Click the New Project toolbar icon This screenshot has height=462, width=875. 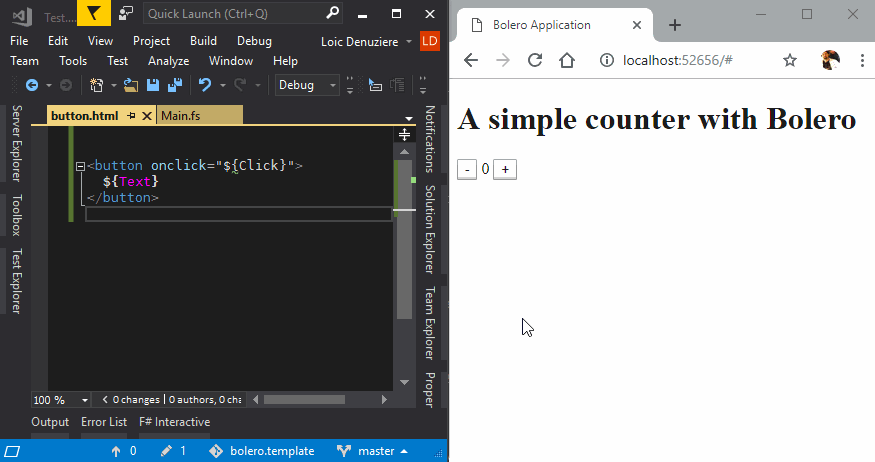click(97, 85)
